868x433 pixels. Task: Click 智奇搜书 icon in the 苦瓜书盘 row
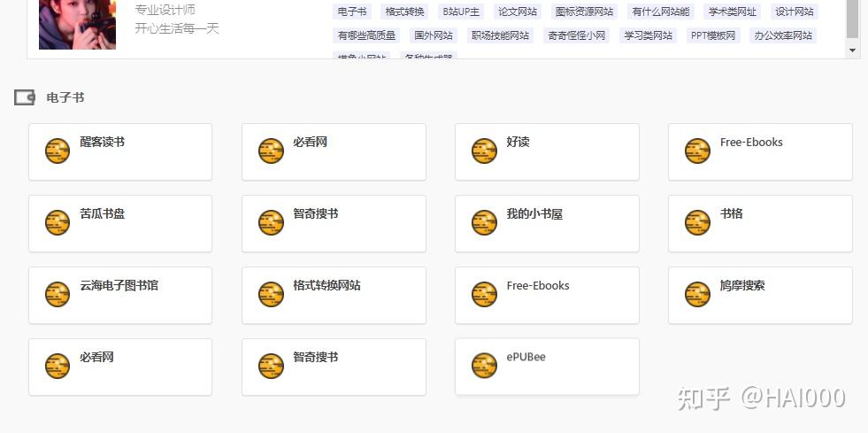[x=272, y=222]
